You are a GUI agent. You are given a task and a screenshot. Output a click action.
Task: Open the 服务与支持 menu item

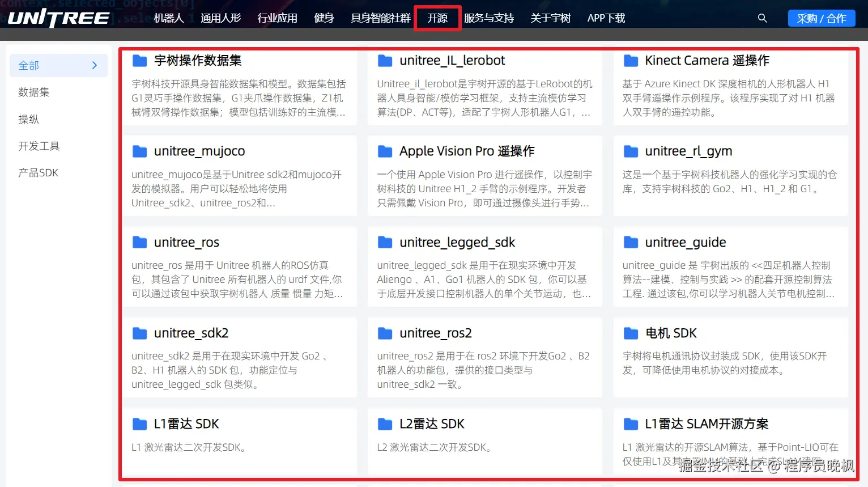[488, 18]
